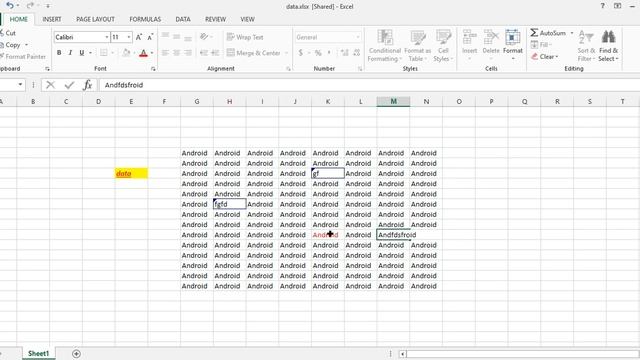Click the fill color bucket
This screenshot has width=640, height=360.
126,53
